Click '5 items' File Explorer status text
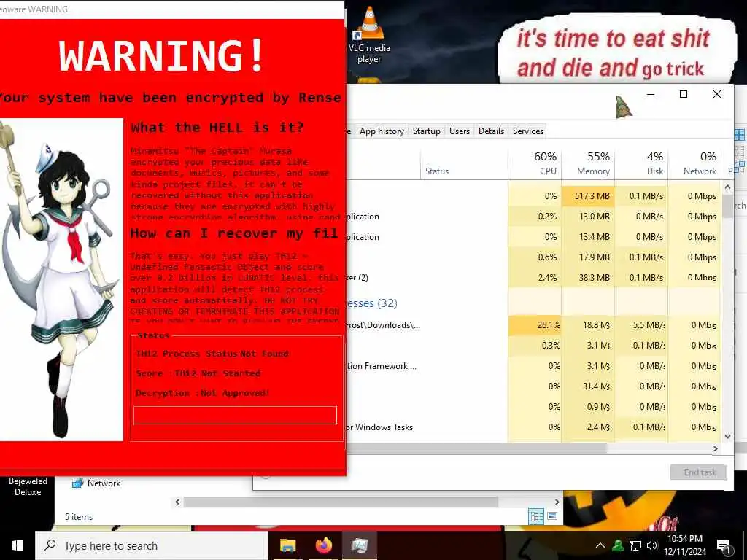The height and width of the screenshot is (560, 747). click(79, 517)
